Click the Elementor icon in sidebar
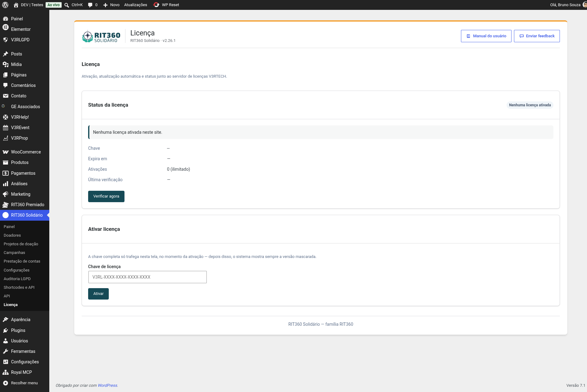587x392 pixels. point(6,27)
